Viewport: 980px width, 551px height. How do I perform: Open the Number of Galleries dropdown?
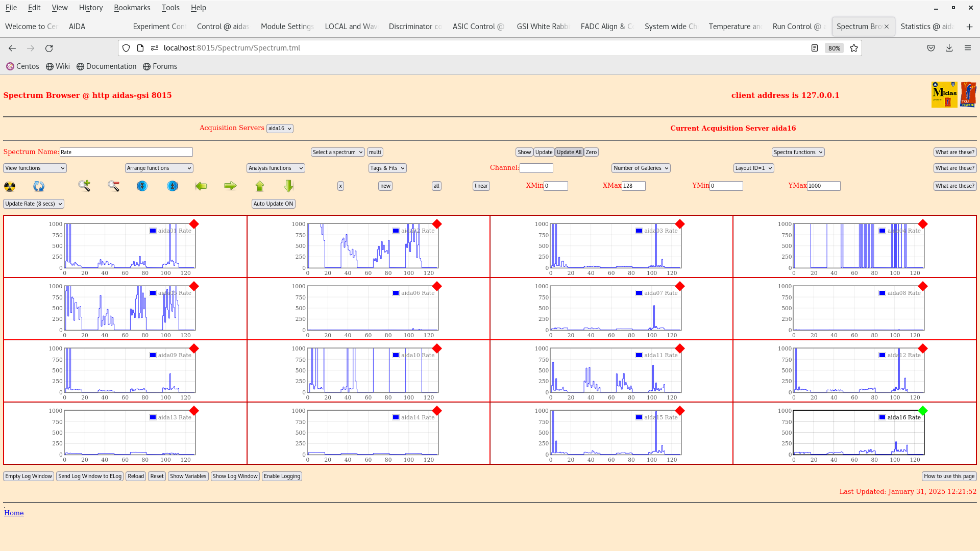[641, 168]
